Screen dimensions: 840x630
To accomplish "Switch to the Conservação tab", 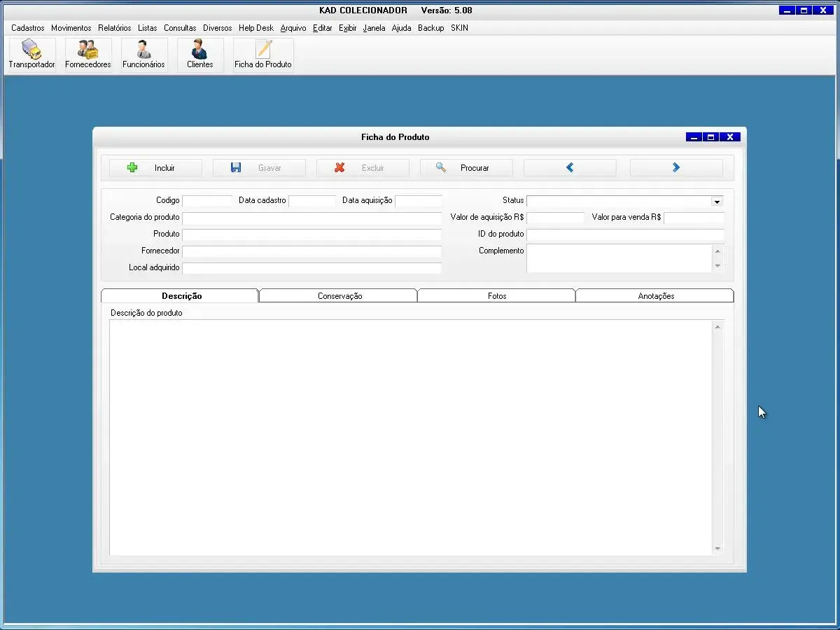I will pyautogui.click(x=339, y=296).
